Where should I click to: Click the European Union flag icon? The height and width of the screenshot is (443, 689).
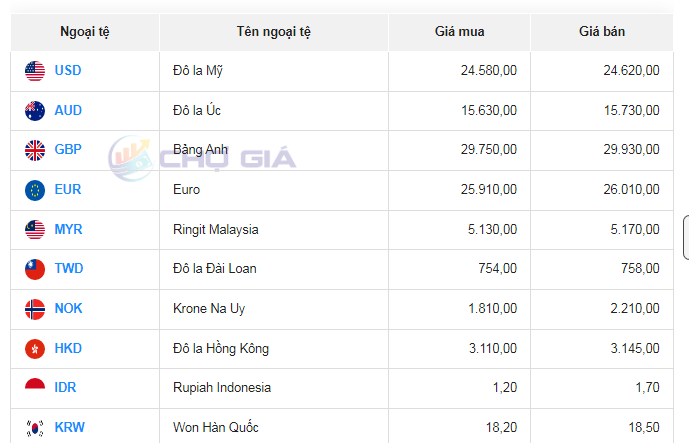tap(35, 189)
